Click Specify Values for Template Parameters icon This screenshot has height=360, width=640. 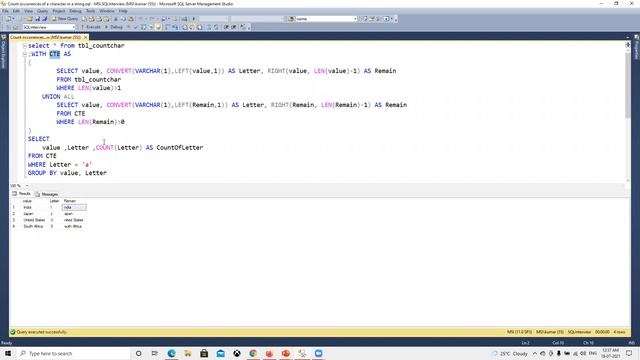click(x=243, y=27)
